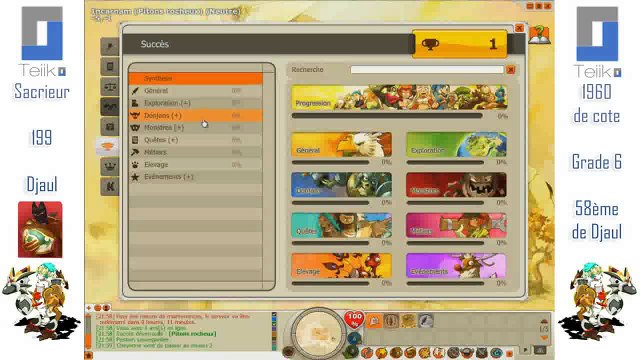Use the golden map third shortcut slot

pyautogui.click(x=408, y=321)
